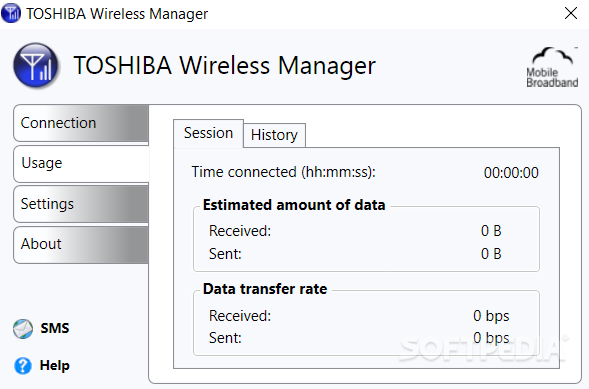This screenshot has height=389, width=589.
Task: Open the Help link
Action: tap(54, 365)
